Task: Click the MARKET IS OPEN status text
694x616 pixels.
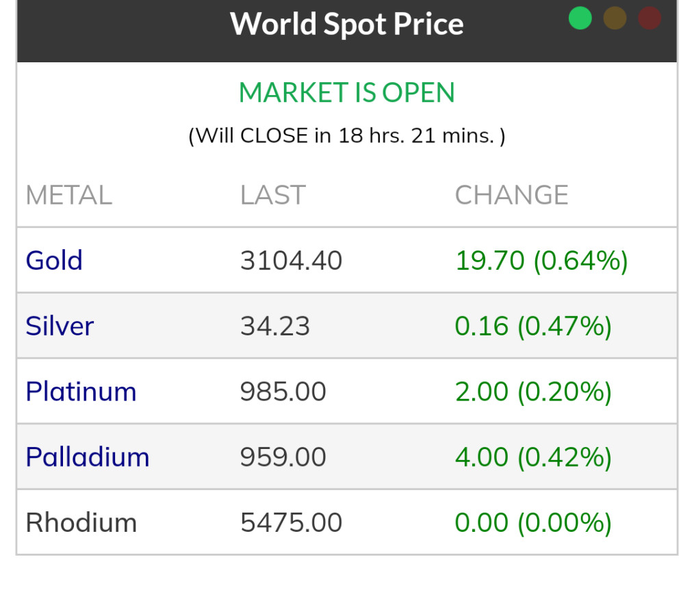Action: 347,93
